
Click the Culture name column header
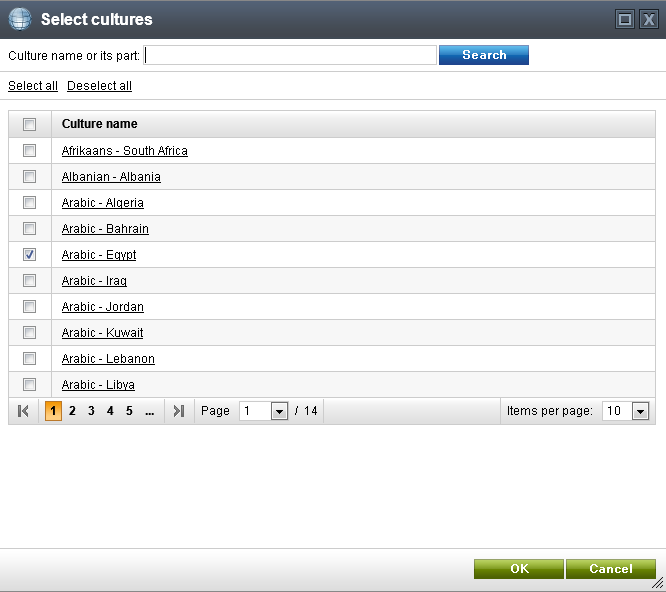tap(99, 124)
